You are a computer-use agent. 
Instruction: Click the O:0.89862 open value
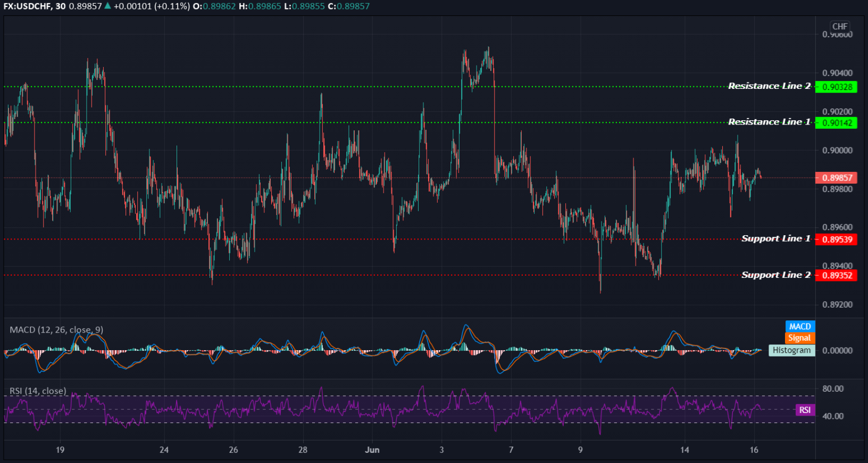coord(214,6)
